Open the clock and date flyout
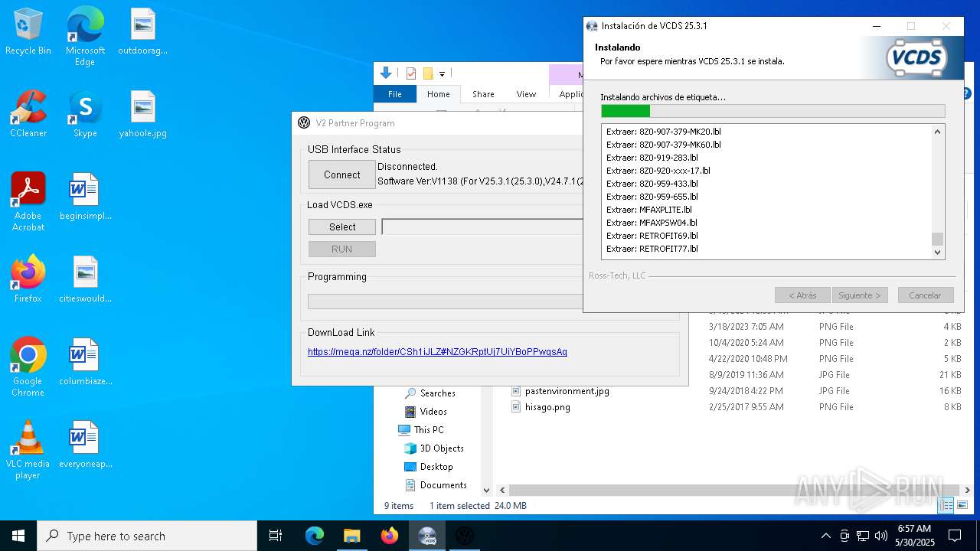Screen dimensions: 980x551 [914, 536]
